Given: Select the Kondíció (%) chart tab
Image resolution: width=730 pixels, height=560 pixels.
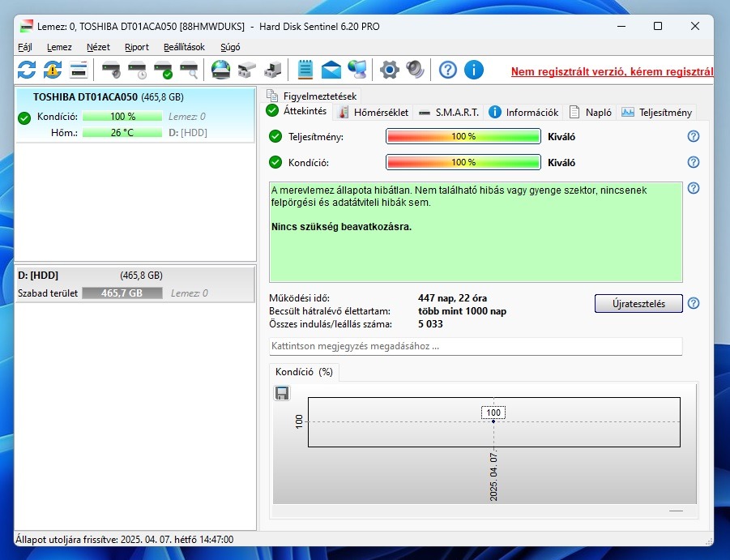Looking at the screenshot, I should click(x=304, y=372).
